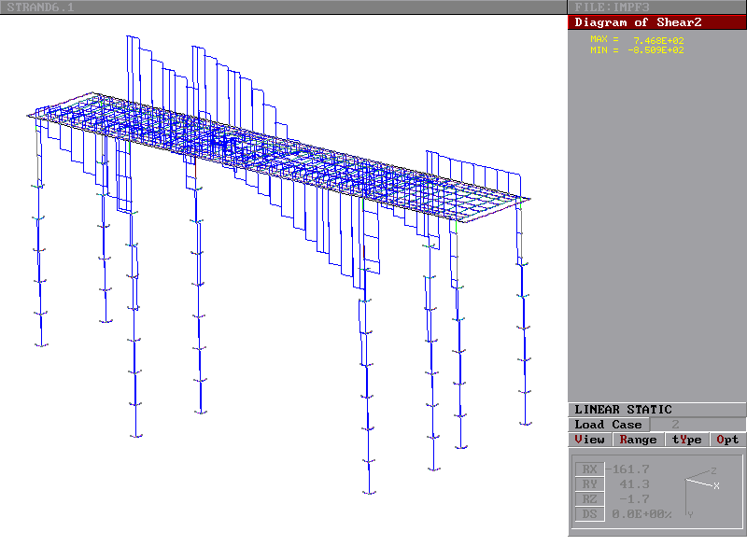This screenshot has width=747, height=560.
Task: Click the RZ rotation button
Action: [x=589, y=499]
